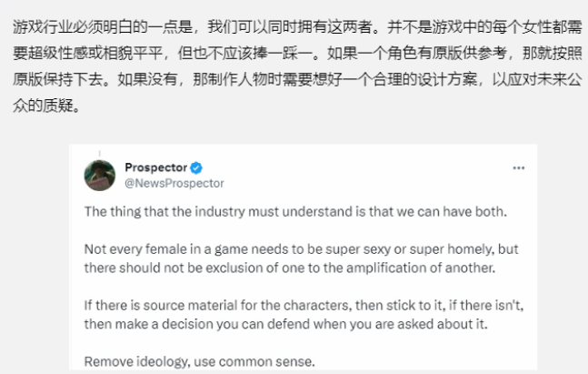Open Prospector's round profile avatar
The height and width of the screenshot is (374, 588).
(100, 176)
